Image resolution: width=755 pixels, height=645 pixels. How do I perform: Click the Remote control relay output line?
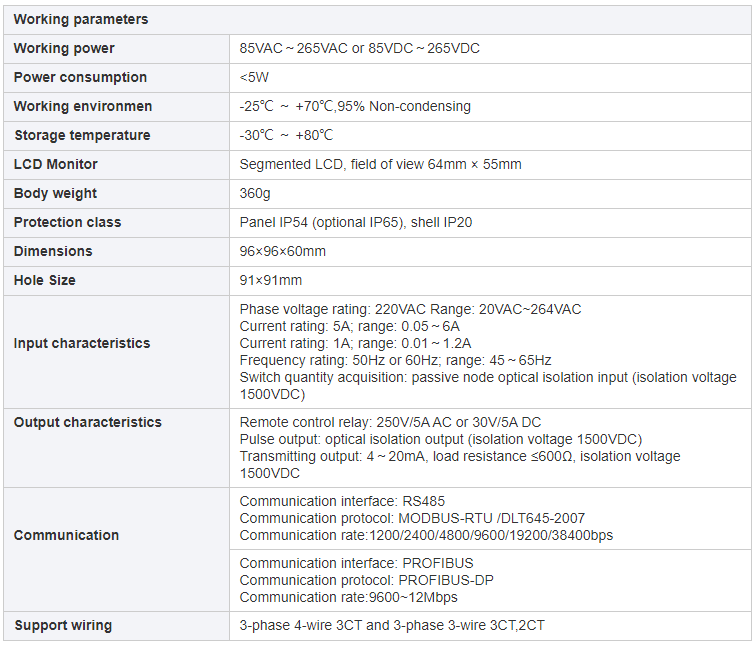pos(390,422)
